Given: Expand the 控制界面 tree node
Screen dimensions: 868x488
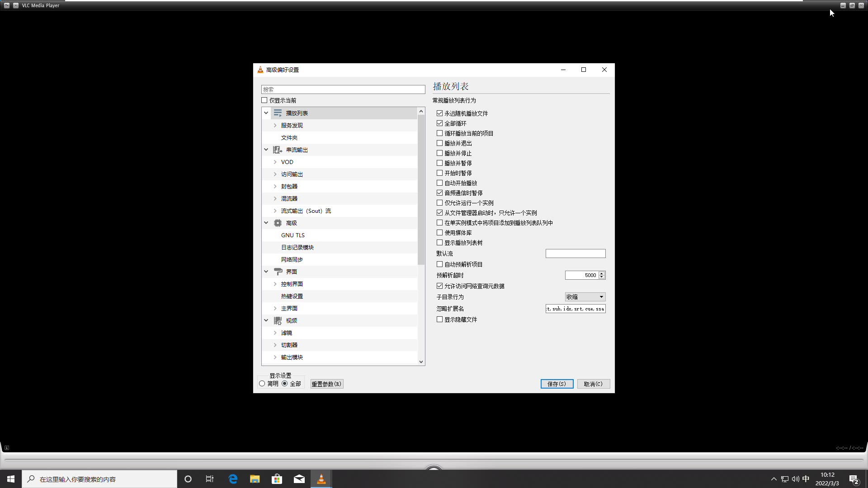Looking at the screenshot, I should 275,284.
